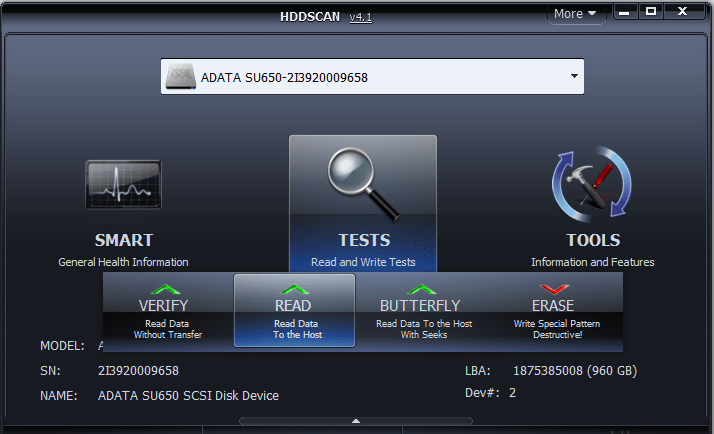Click the SMART label text
This screenshot has width=714, height=434.
124,240
